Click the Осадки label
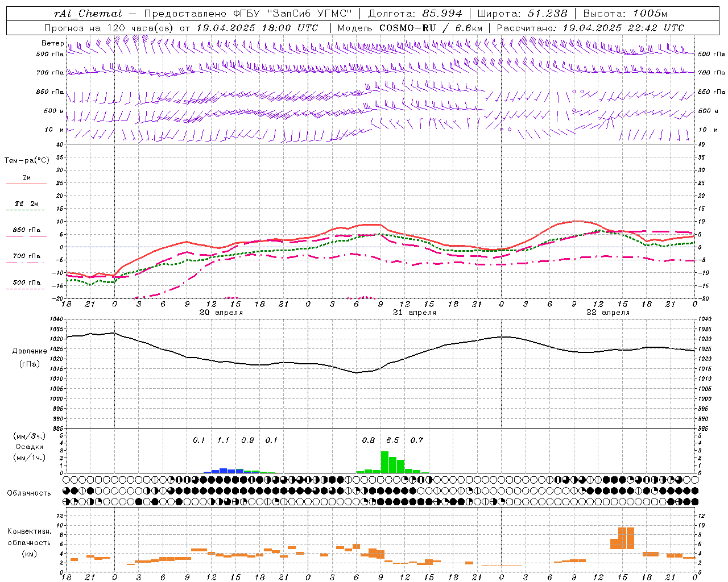728x582 pixels. [30, 447]
